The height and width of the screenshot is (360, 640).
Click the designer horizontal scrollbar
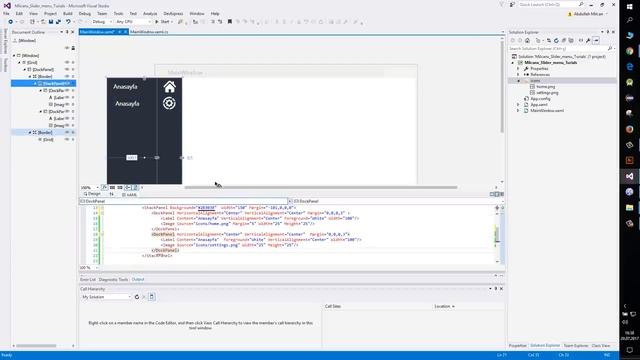coord(321,187)
